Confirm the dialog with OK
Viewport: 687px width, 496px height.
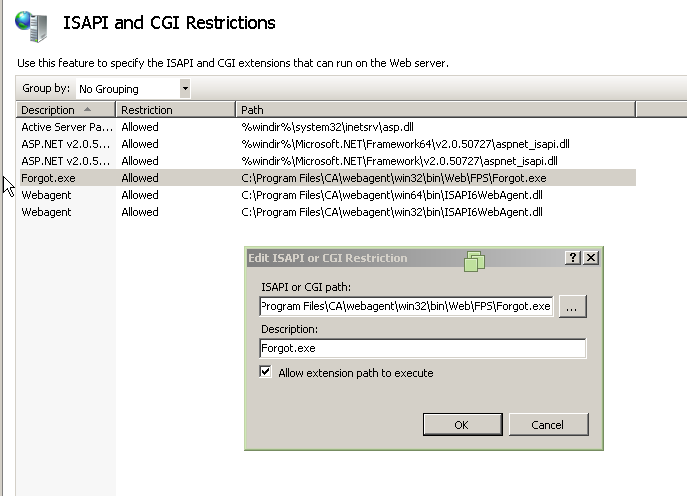point(463,424)
